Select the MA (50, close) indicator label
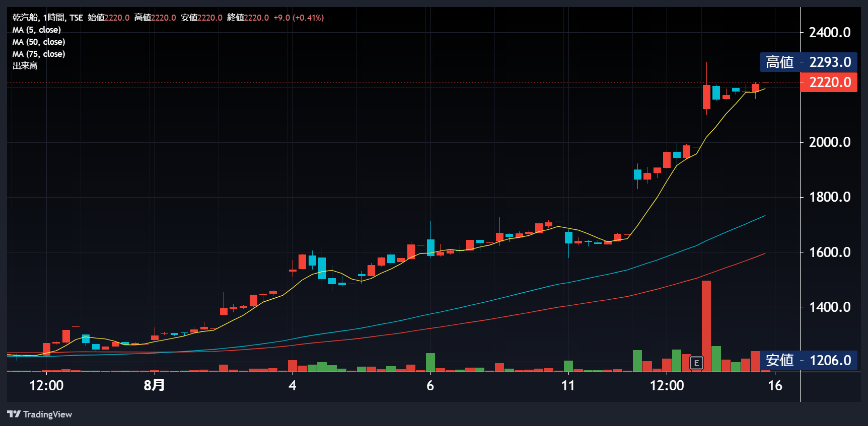The image size is (868, 426). click(x=39, y=42)
